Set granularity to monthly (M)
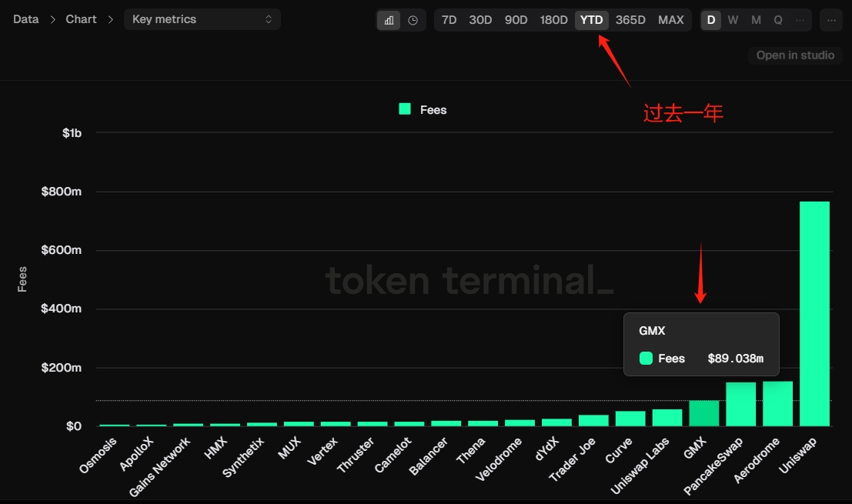The image size is (852, 504). point(756,20)
